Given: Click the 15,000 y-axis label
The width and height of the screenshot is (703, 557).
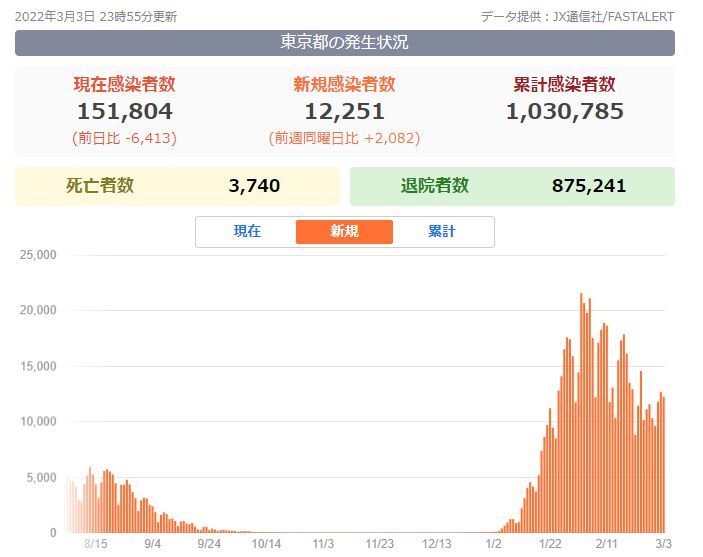Looking at the screenshot, I should (38, 366).
